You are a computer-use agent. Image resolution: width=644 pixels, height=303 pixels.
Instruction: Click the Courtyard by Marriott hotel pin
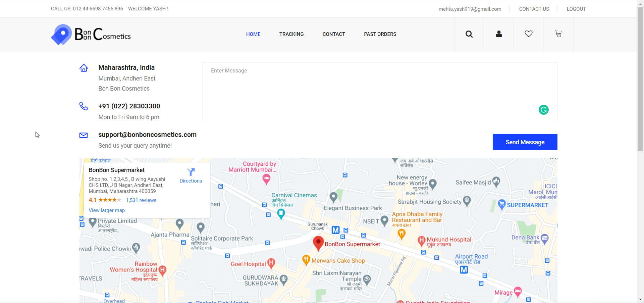(266, 180)
